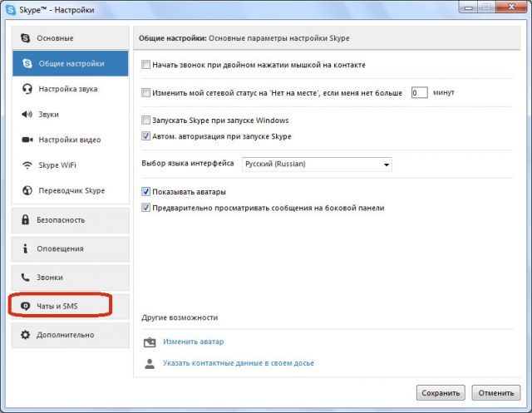Open the Изменить аватар link
532x413 pixels.
click(194, 342)
